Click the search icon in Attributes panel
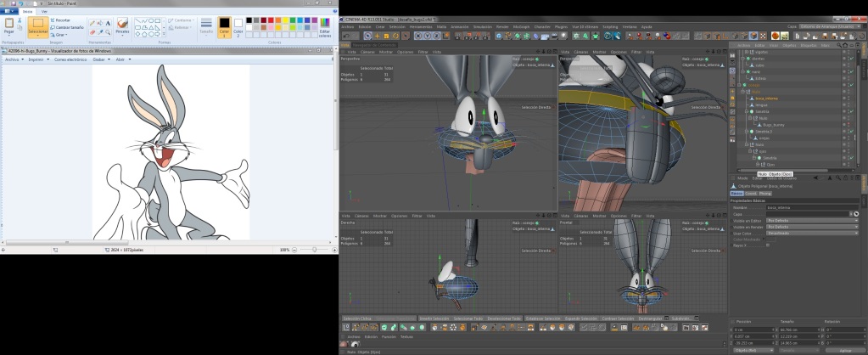This screenshot has width=868, height=355. 838,177
